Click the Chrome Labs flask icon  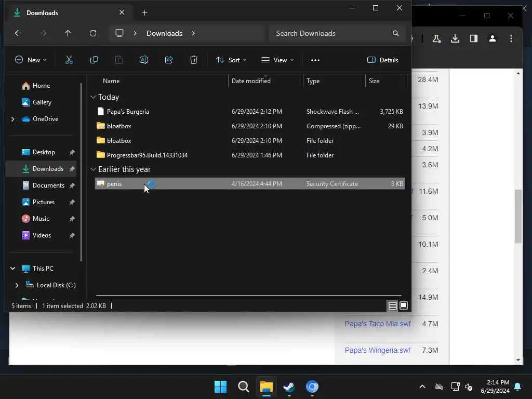[x=436, y=38]
